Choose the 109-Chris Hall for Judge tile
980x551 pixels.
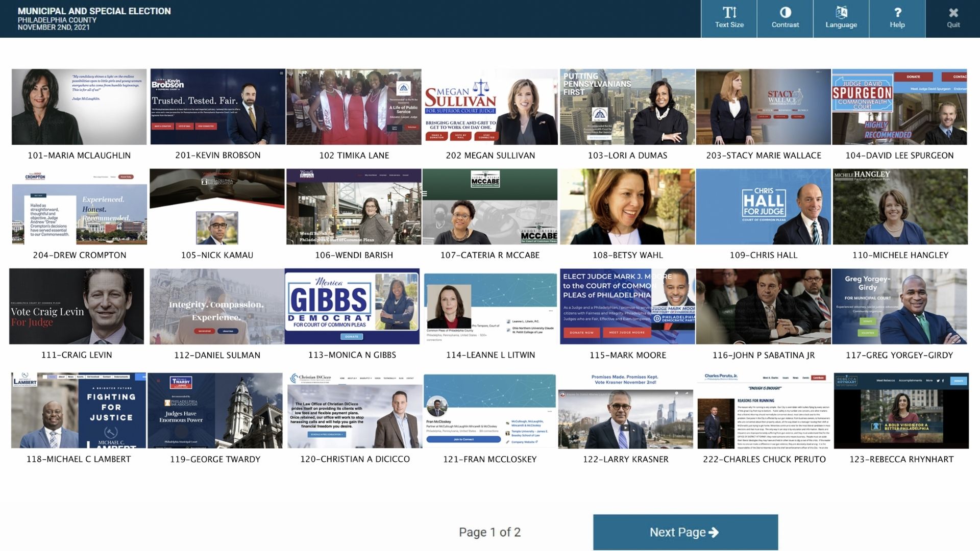pyautogui.click(x=764, y=207)
